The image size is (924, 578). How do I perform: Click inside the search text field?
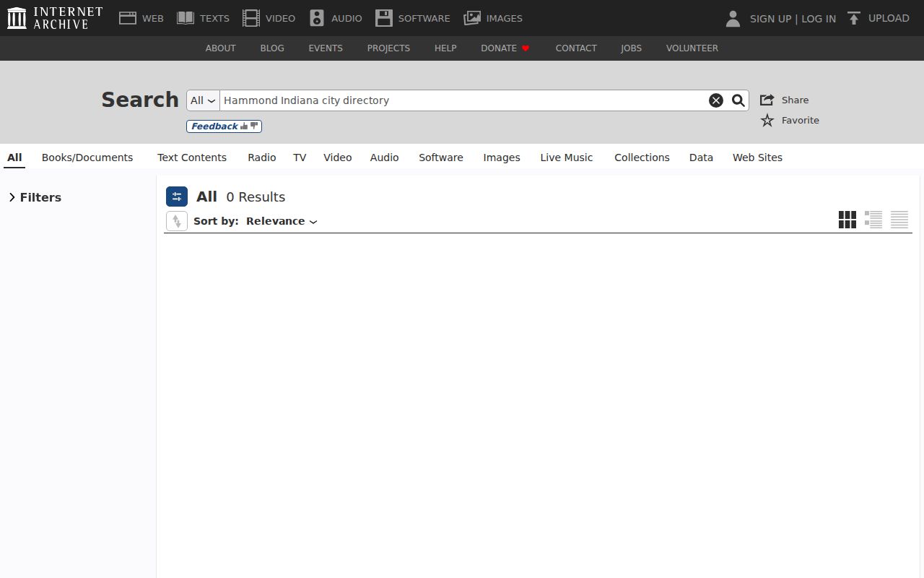[462, 100]
